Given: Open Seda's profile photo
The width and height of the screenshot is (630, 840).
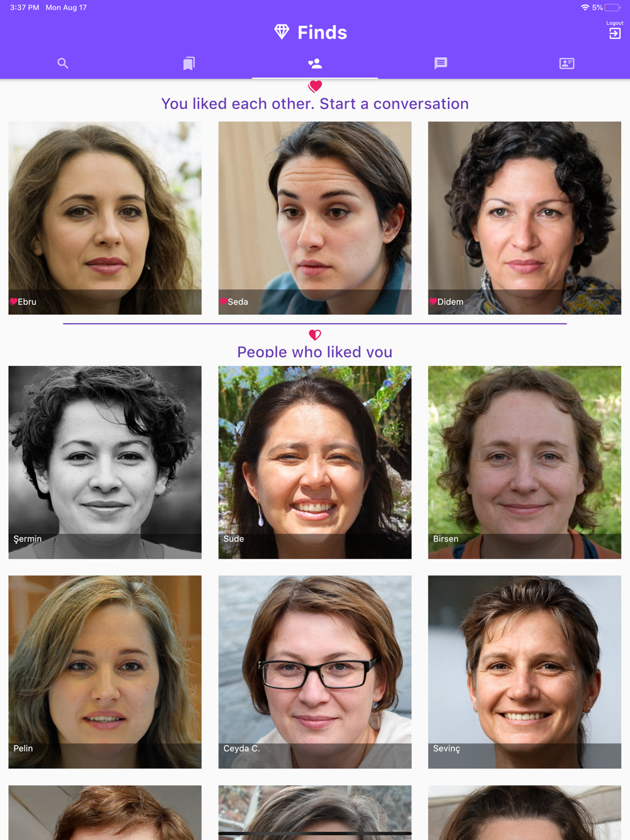Looking at the screenshot, I should [x=315, y=218].
